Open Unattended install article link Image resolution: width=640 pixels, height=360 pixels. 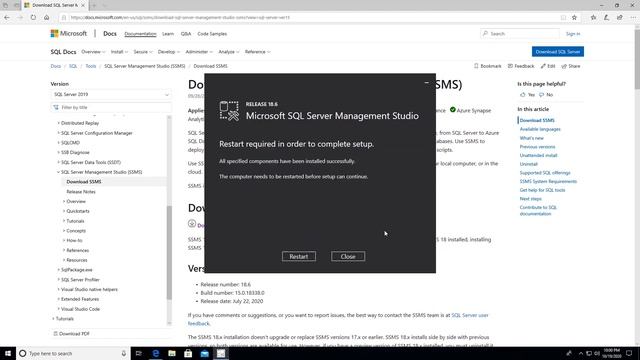pos(538,155)
